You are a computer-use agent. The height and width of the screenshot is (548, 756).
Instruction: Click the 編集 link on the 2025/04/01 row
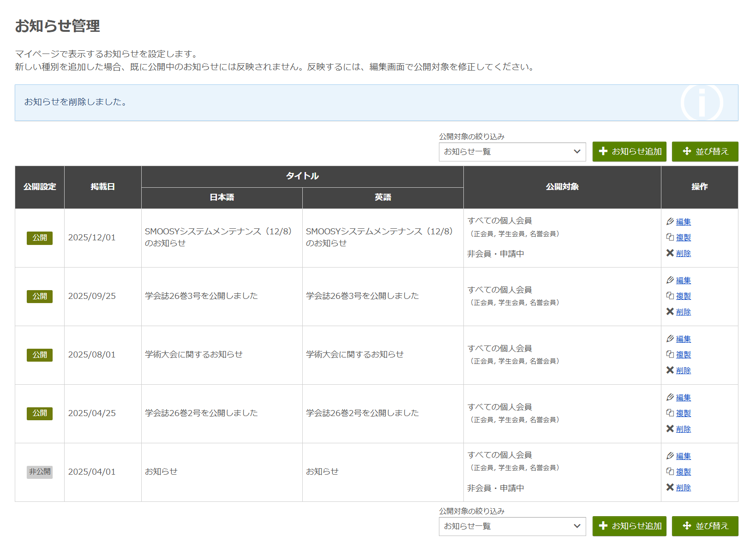683,456
